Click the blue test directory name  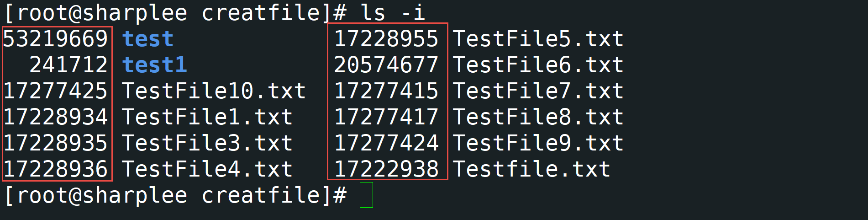(x=147, y=39)
